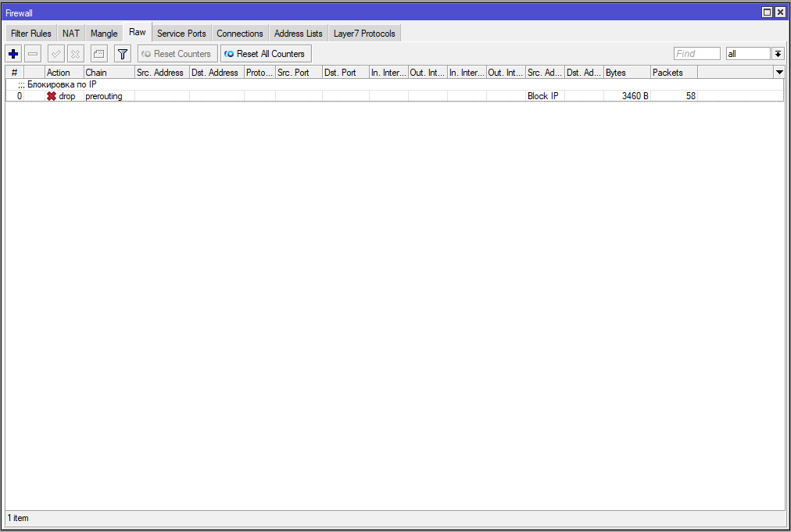Maximize the Firewall window
This screenshot has width=791, height=532.
click(767, 12)
